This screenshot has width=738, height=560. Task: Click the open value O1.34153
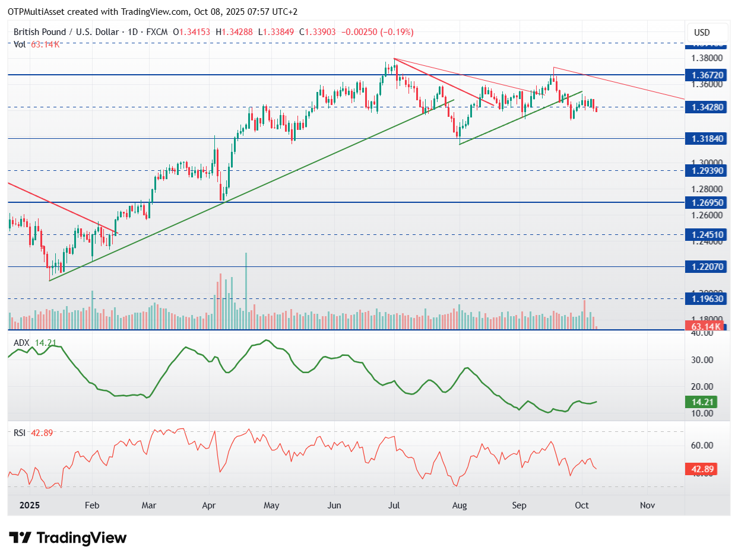[192, 32]
